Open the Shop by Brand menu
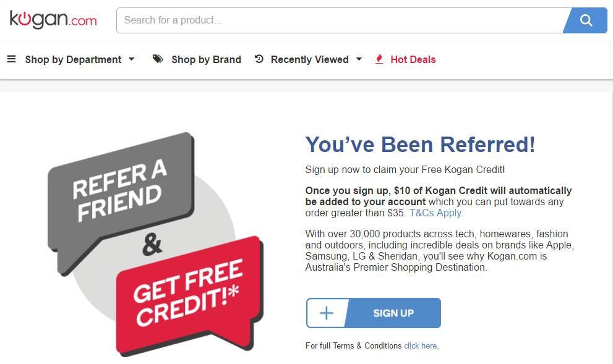613x364 pixels. point(206,59)
